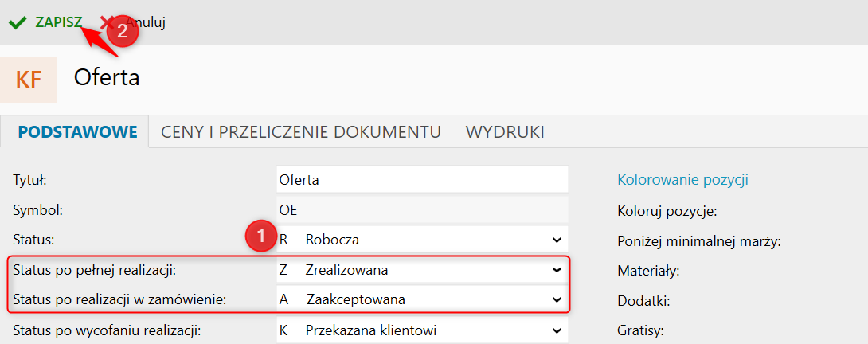
Task: Click the green checkmark save icon
Action: coord(17,22)
